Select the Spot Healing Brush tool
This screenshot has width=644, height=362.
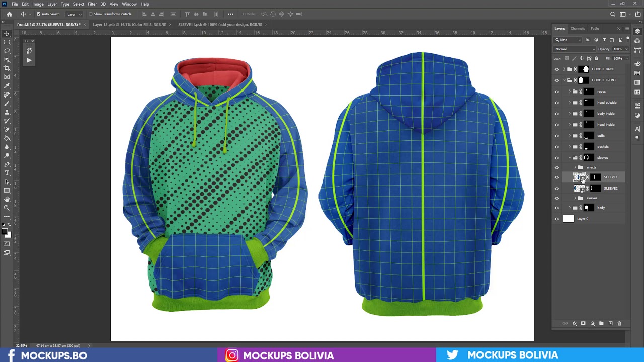tap(7, 95)
